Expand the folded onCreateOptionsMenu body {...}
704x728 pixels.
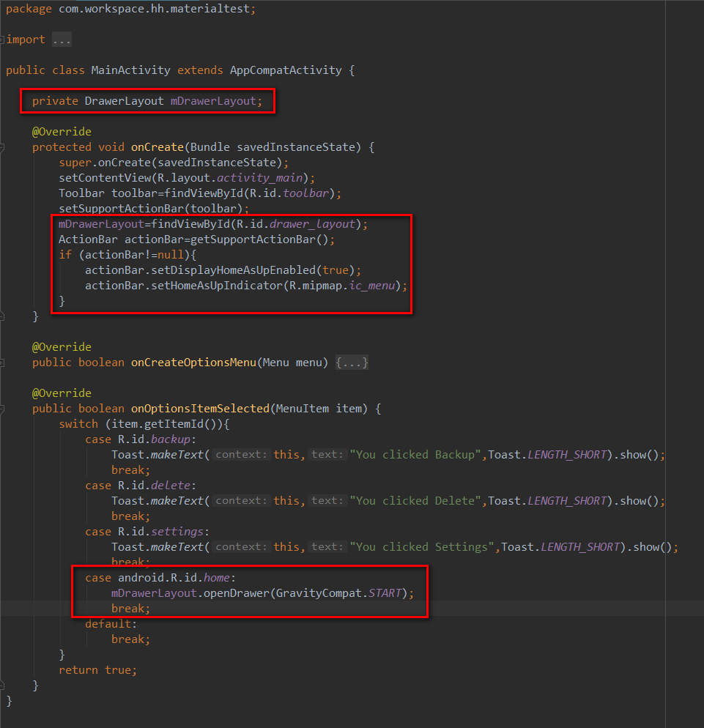352,363
